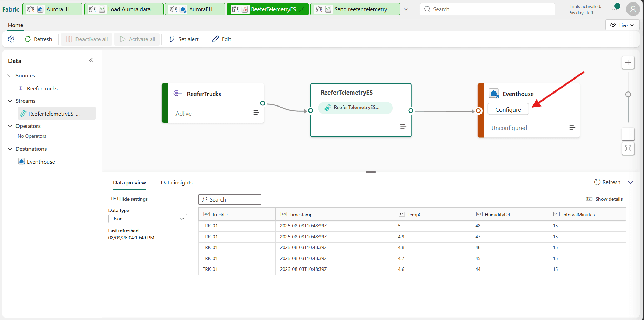
Task: Click the canvas zoom slider handle
Action: tap(628, 94)
